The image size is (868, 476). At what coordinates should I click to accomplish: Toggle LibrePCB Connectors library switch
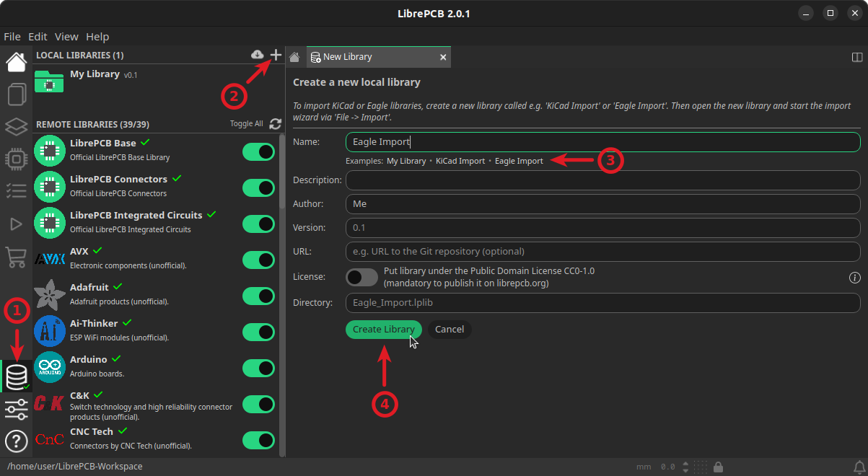coord(258,188)
